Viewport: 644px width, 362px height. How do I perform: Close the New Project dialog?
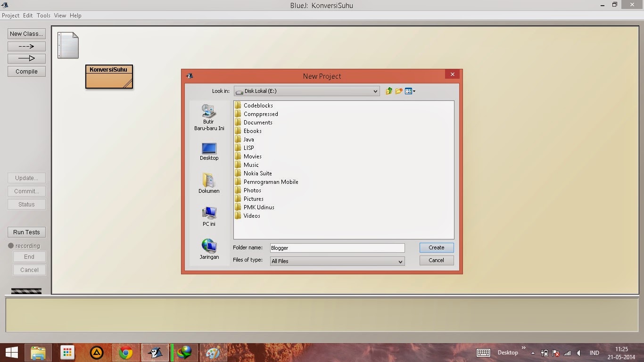(452, 74)
